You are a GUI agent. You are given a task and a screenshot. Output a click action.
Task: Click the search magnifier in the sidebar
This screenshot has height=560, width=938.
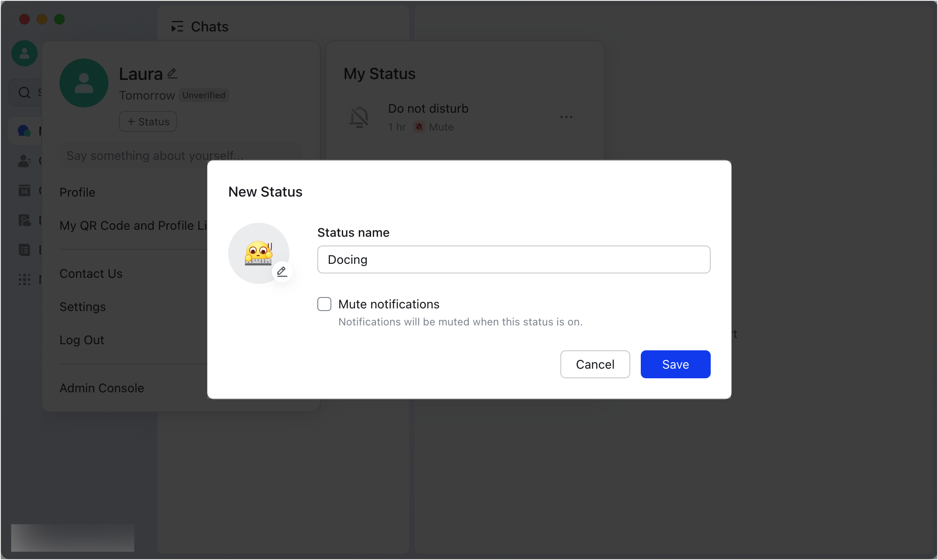click(x=24, y=92)
